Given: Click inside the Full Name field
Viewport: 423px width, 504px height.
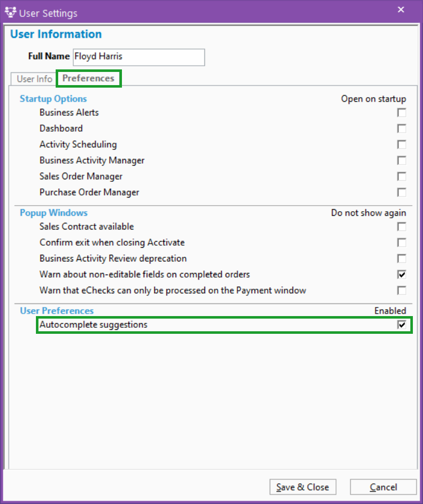Looking at the screenshot, I should tap(138, 57).
